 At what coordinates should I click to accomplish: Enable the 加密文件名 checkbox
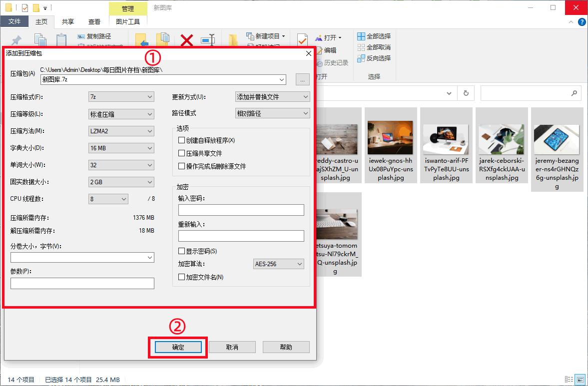(182, 277)
